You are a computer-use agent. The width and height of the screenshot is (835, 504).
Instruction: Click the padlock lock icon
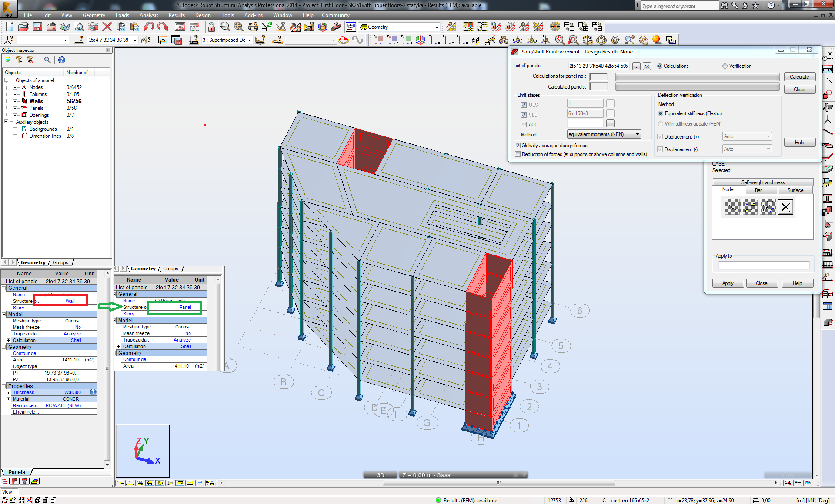(211, 27)
